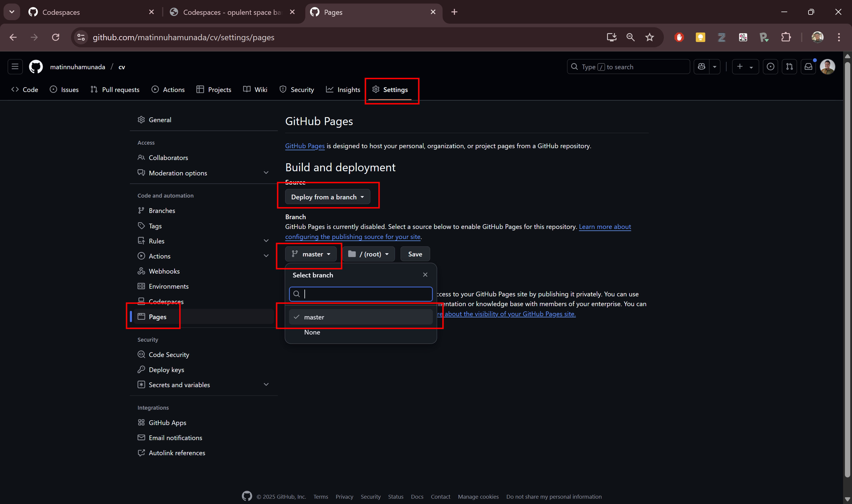852x504 pixels.
Task: Open the browser extensions puzzle icon
Action: pos(785,37)
